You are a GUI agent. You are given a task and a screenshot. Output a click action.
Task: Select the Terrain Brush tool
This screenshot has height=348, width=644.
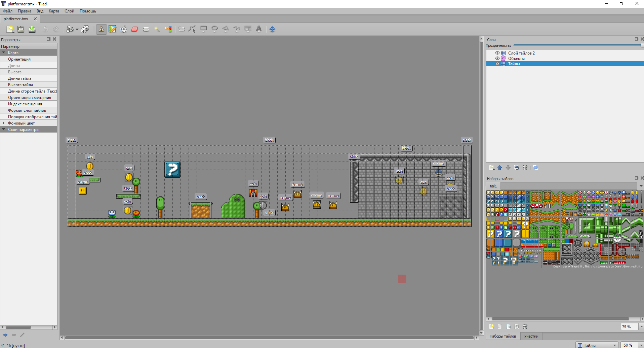[x=112, y=29]
